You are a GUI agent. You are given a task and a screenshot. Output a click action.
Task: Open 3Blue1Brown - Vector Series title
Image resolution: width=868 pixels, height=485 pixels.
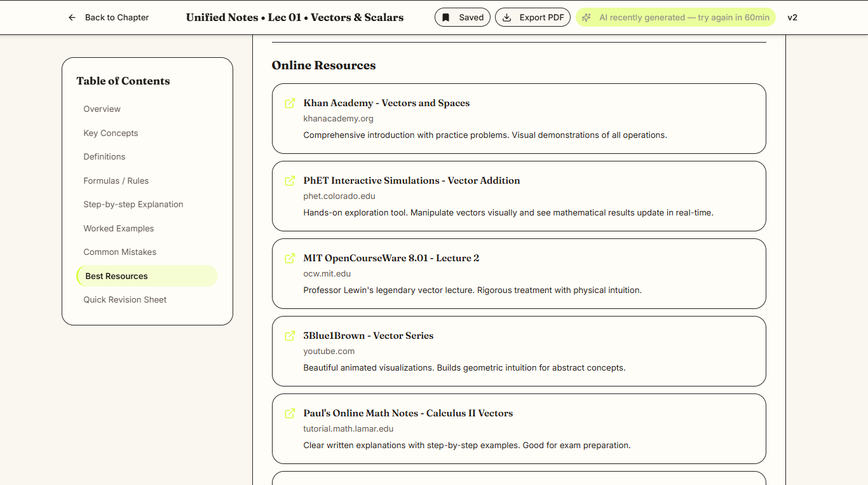pyautogui.click(x=369, y=336)
